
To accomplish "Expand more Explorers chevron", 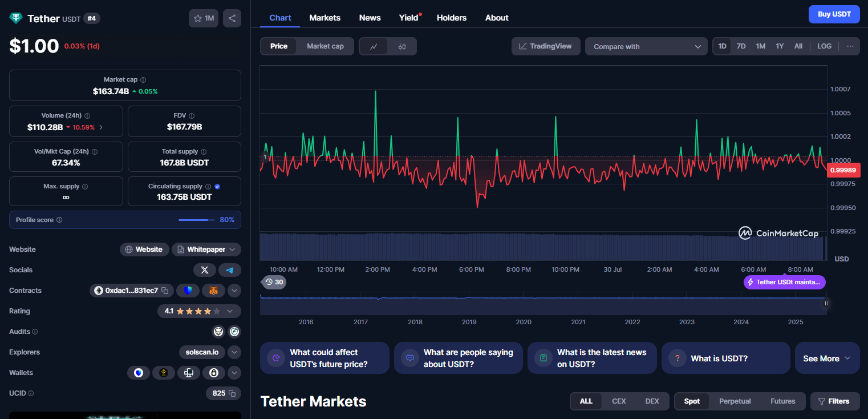I will (234, 352).
